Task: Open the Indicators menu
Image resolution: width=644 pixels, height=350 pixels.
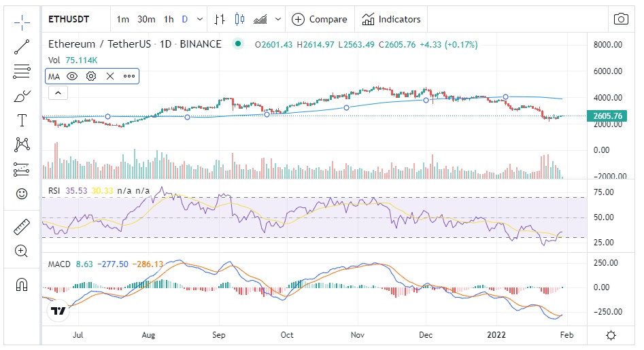Action: coord(391,19)
